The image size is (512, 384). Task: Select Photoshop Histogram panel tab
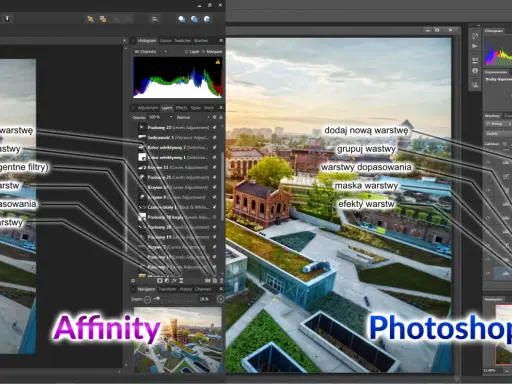[x=494, y=31]
